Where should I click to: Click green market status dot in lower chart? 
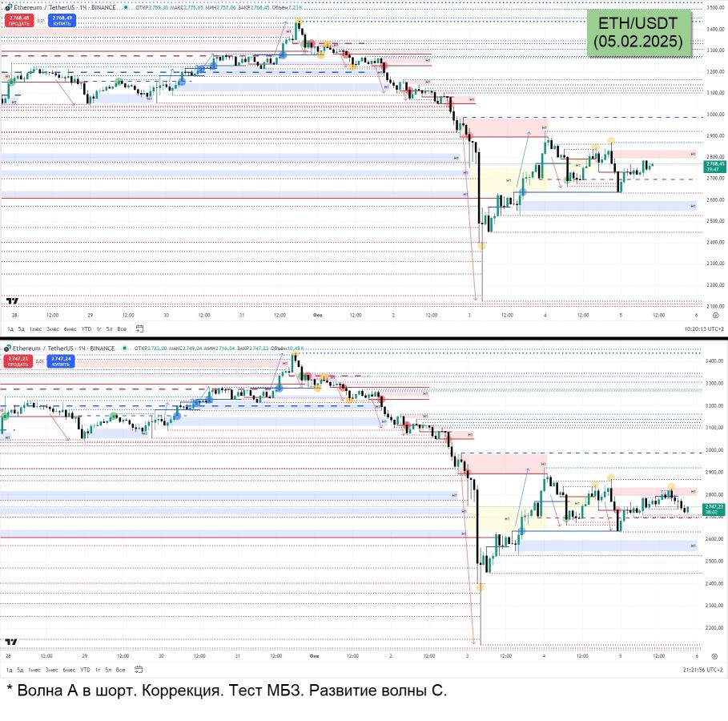click(124, 348)
